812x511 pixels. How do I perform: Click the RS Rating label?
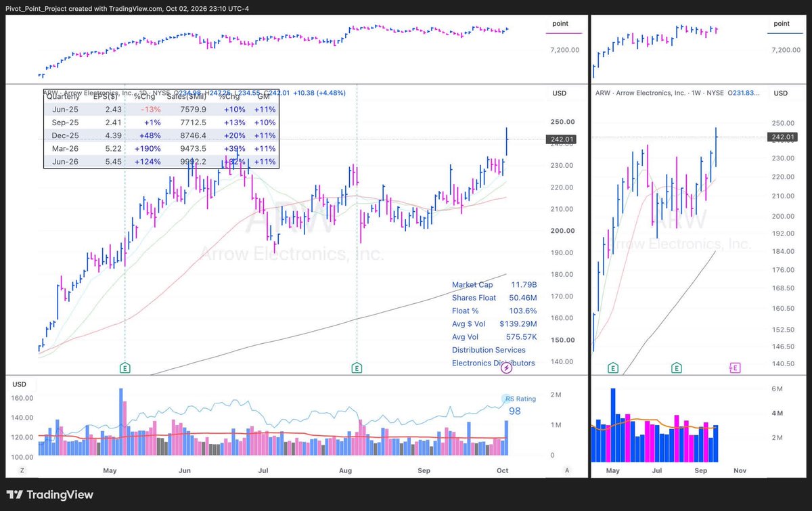(x=520, y=399)
